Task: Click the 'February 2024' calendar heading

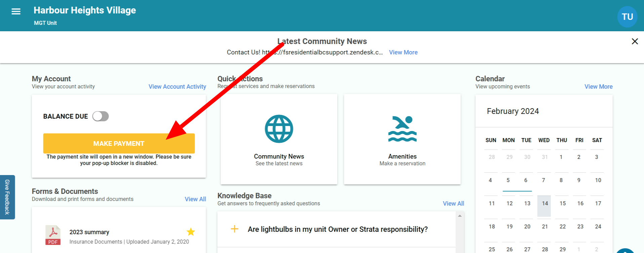Action: pos(513,111)
